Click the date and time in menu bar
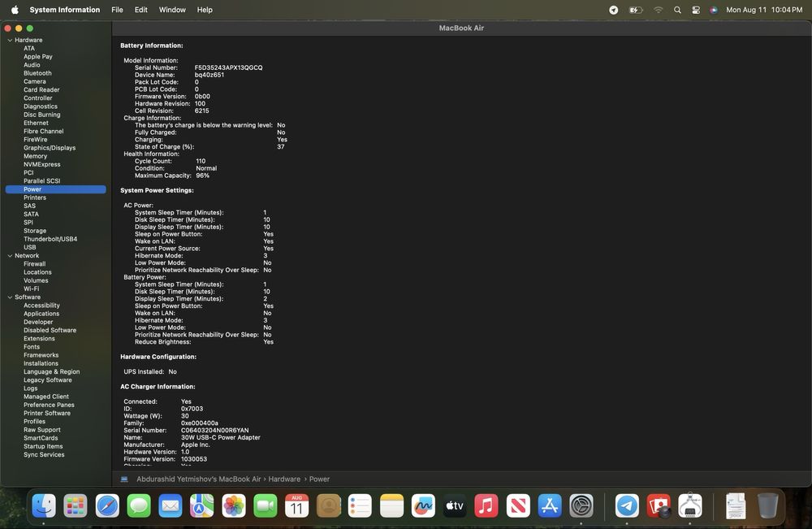 pyautogui.click(x=764, y=10)
